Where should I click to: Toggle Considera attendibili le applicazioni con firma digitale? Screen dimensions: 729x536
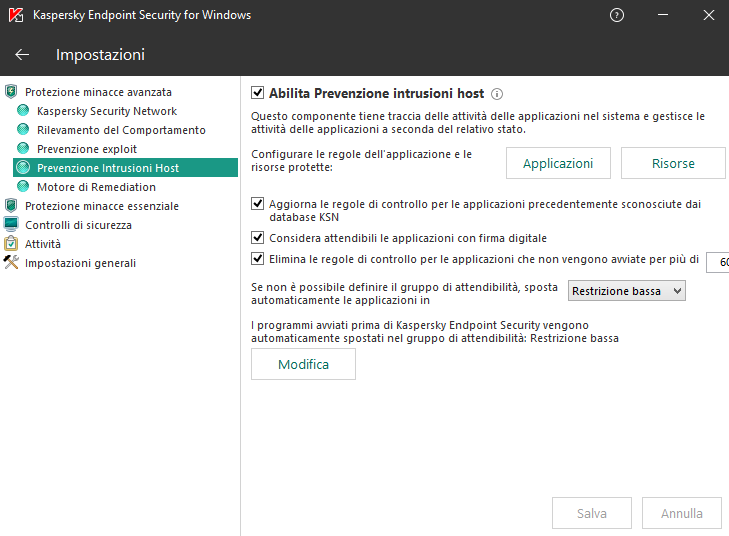click(258, 238)
